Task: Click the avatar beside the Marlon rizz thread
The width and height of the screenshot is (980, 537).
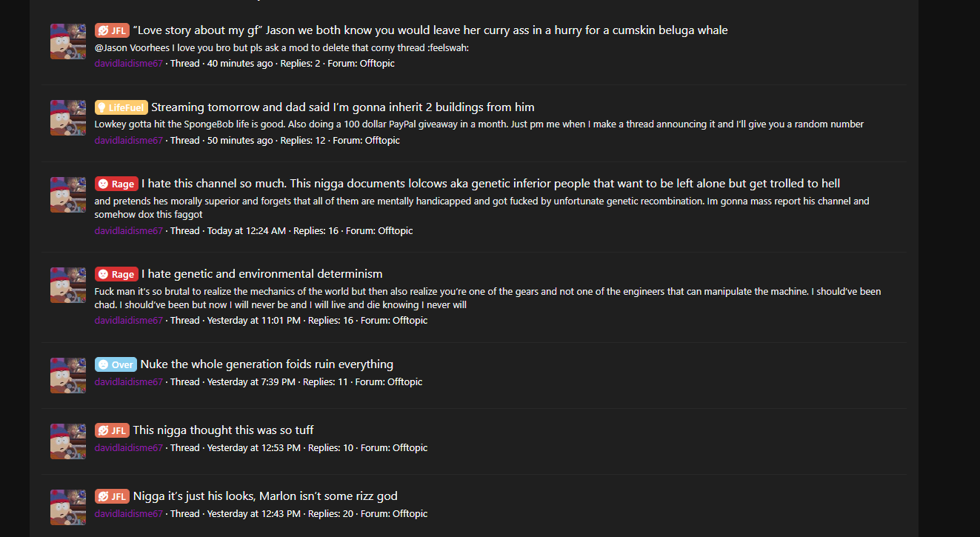Action: tap(68, 507)
